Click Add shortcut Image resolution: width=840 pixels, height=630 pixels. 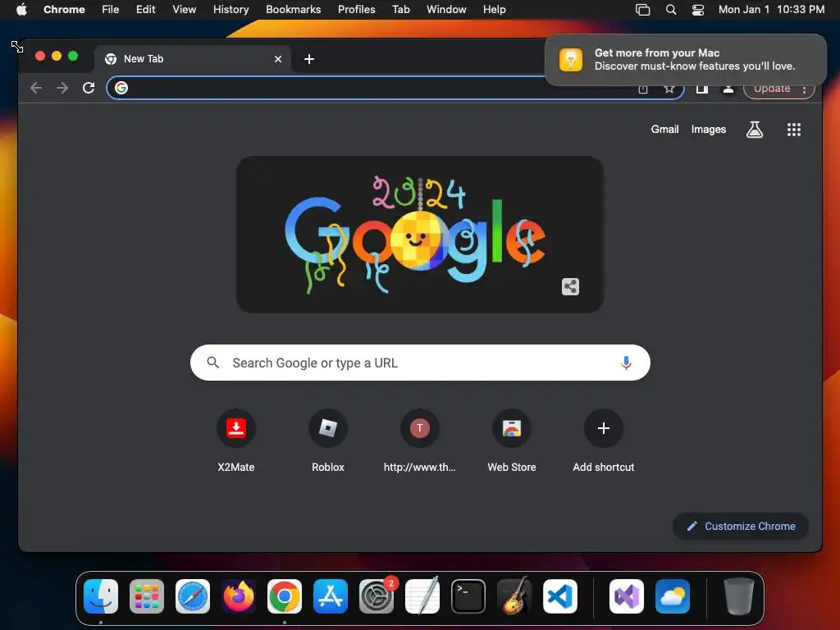click(x=604, y=441)
